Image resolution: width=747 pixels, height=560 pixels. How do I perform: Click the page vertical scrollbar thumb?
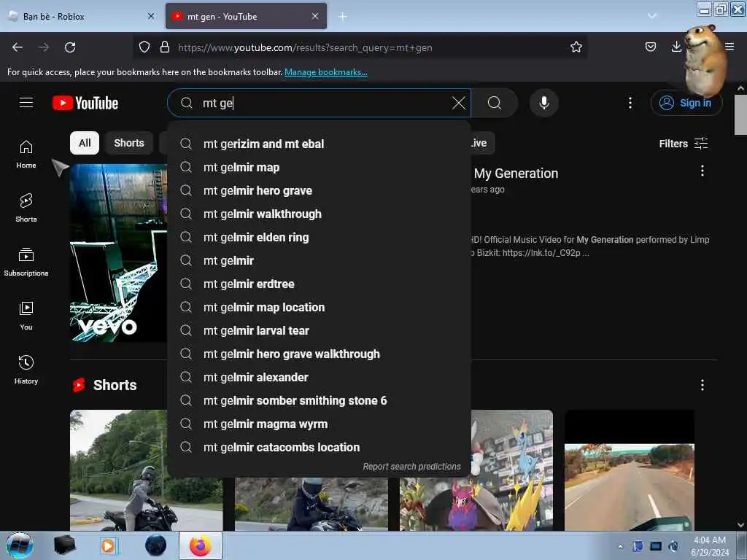(x=740, y=114)
